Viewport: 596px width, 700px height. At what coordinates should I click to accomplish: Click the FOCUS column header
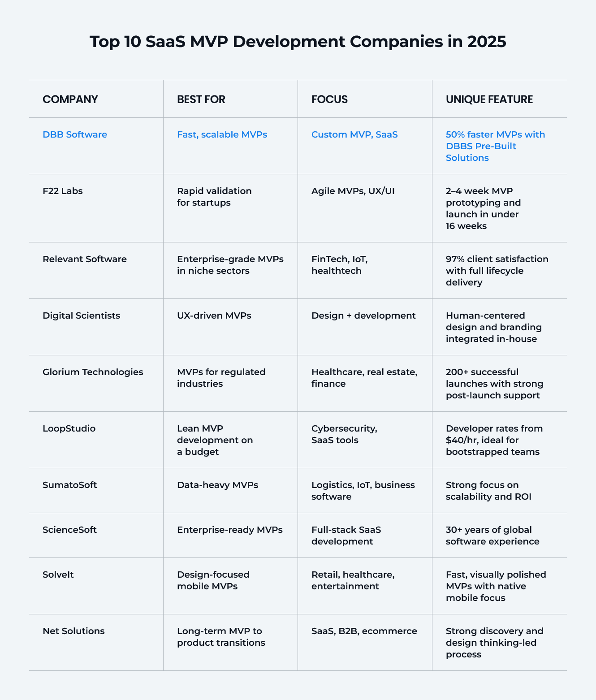(329, 99)
